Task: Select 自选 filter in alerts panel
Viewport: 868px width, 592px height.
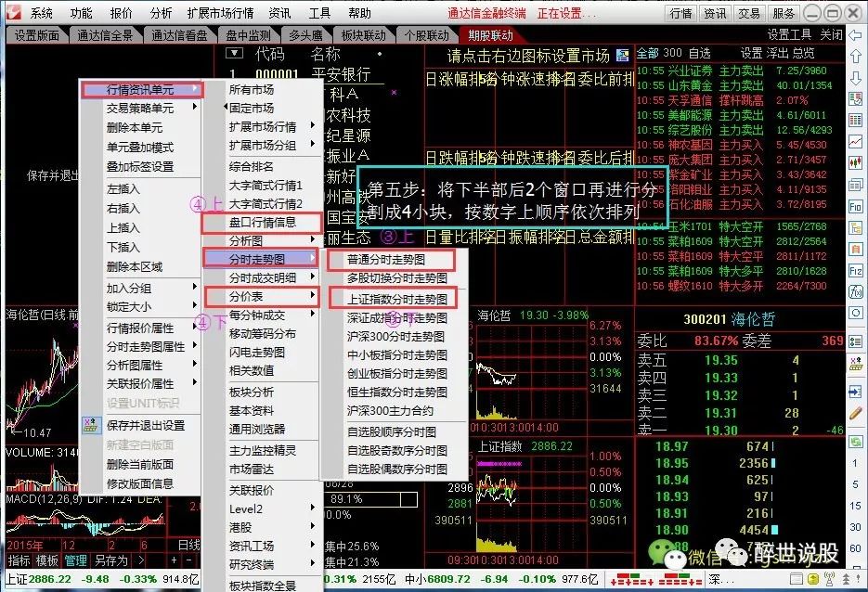Action: pos(700,53)
